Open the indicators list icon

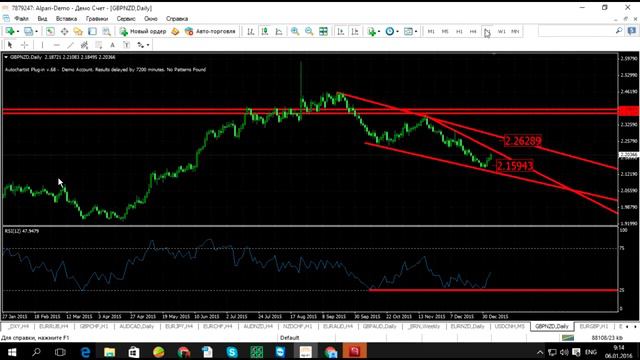point(371,31)
